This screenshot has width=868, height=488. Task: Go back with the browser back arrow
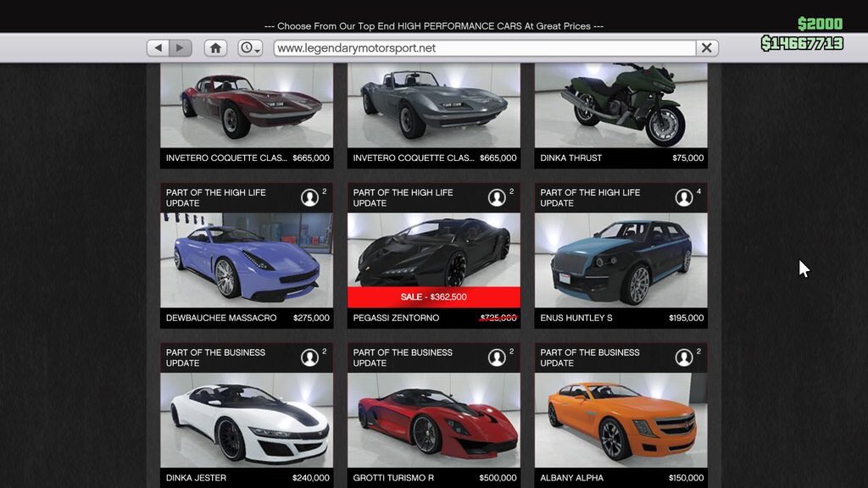point(158,48)
